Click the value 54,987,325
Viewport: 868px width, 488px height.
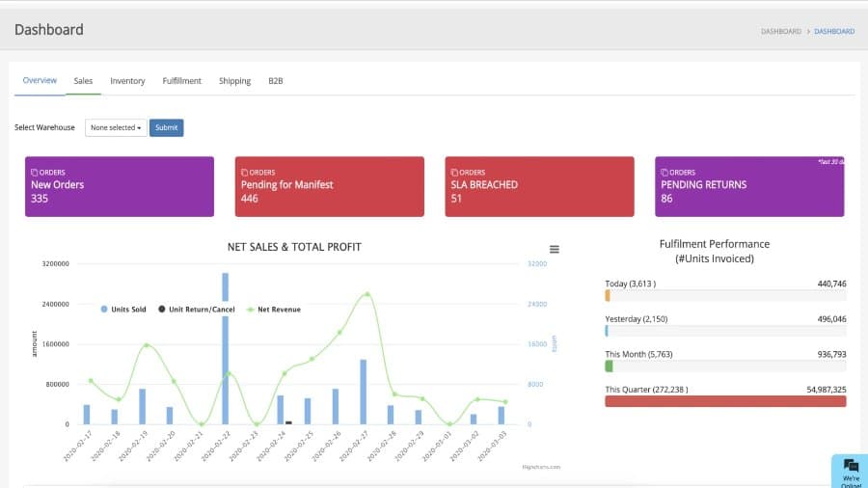[827, 390]
